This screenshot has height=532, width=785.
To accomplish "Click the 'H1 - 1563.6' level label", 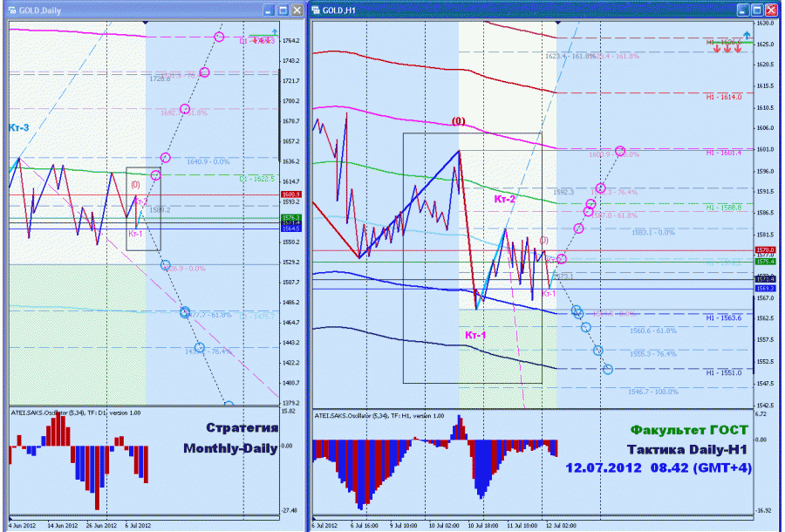I will [724, 317].
